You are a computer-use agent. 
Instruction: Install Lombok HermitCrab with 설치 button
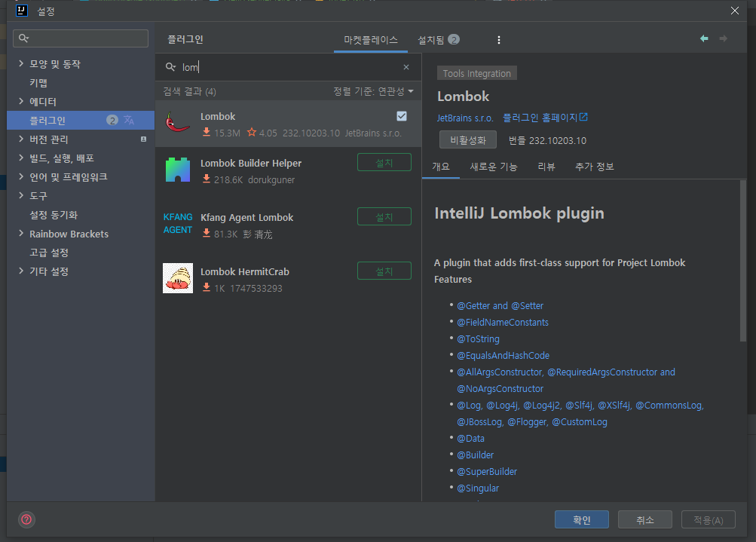pos(384,271)
